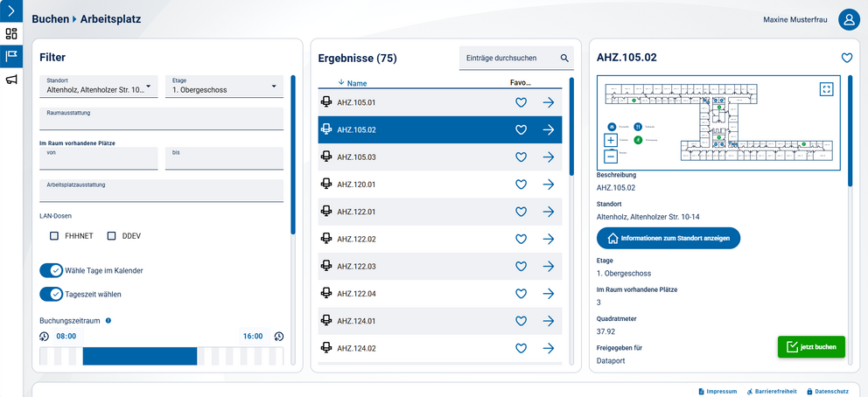The width and height of the screenshot is (868, 397).
Task: Enable the FHHNET checkbox
Action: [54, 236]
